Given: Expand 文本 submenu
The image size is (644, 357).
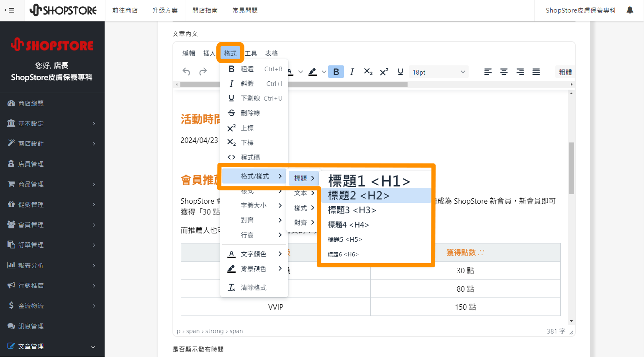Looking at the screenshot, I should point(304,193).
